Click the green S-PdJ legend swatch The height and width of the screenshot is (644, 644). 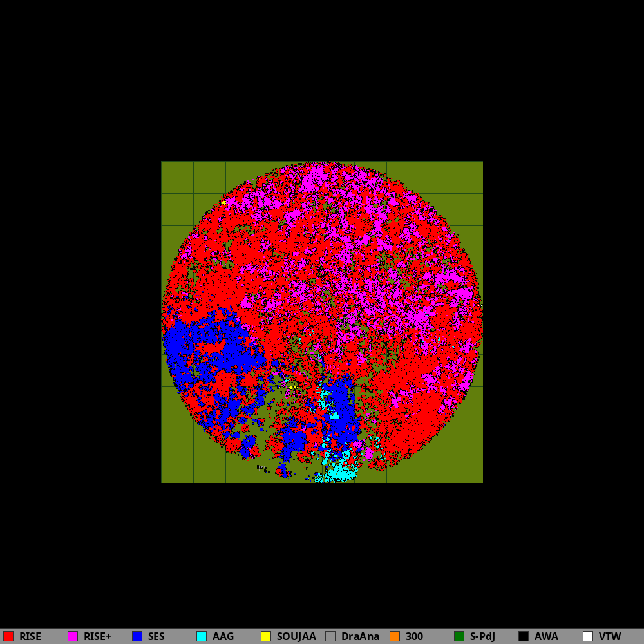point(459,636)
